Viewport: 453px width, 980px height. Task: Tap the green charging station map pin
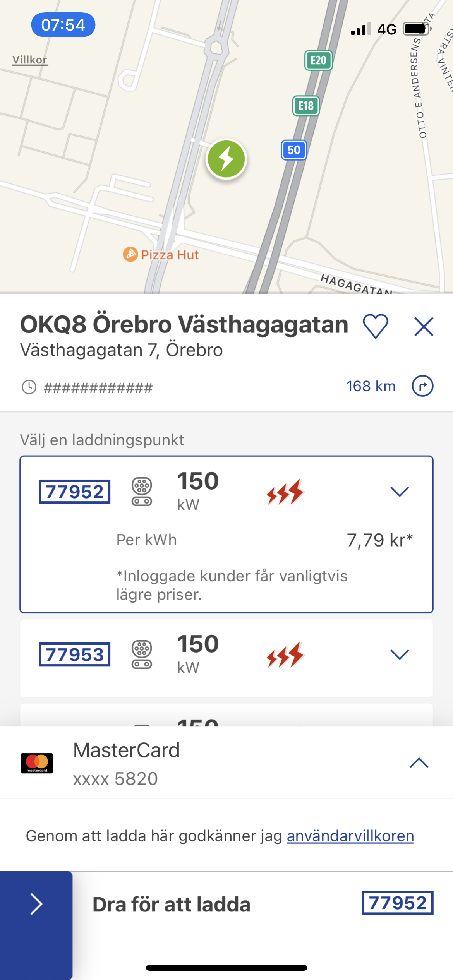226,159
